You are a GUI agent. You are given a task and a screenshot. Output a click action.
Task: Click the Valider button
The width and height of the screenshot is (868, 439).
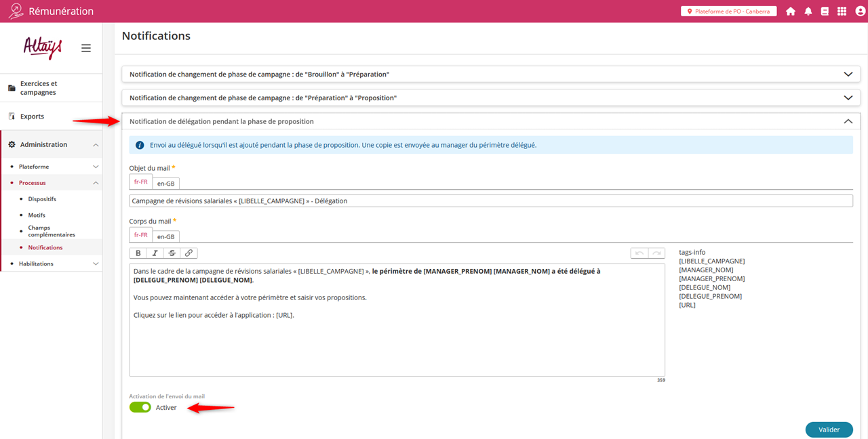[829, 430]
